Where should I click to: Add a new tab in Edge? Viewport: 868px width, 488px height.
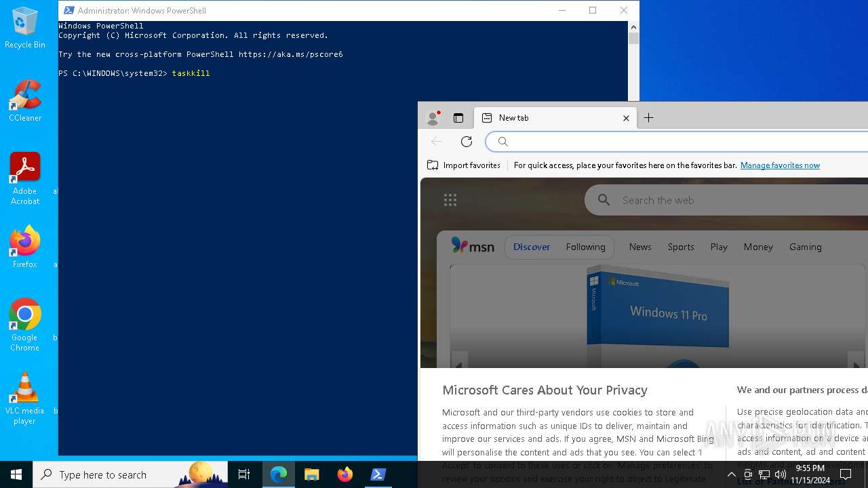[648, 118]
